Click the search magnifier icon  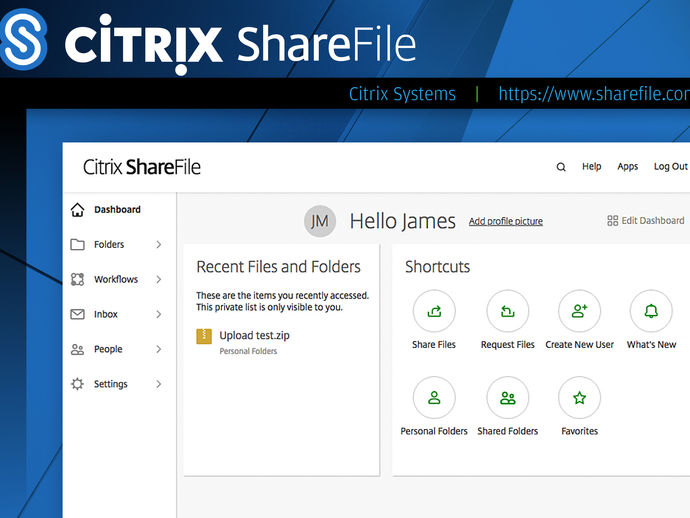point(561,167)
